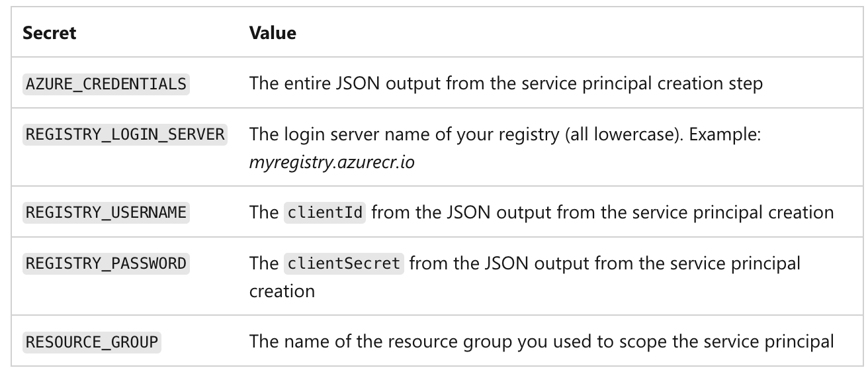Click the Secret column header
Viewport: 868px width, 372px height.
click(x=50, y=33)
